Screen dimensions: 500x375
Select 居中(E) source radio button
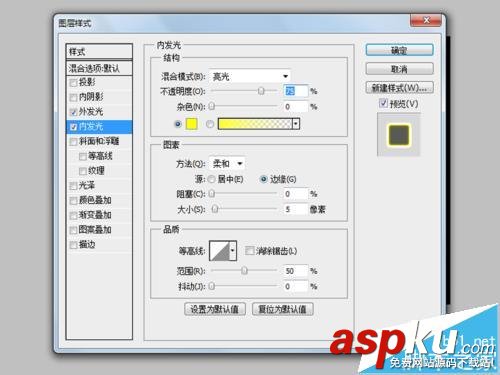(x=211, y=179)
